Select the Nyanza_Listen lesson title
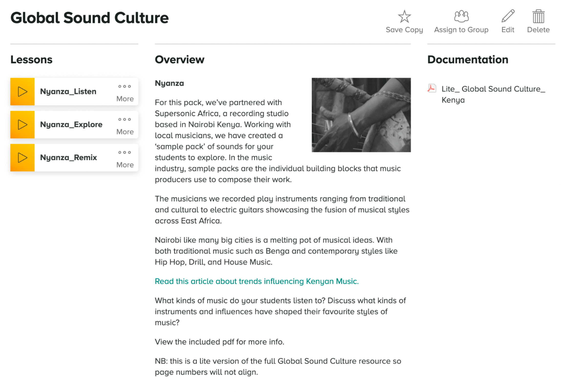Image resolution: width=564 pixels, height=392 pixels. [x=68, y=92]
